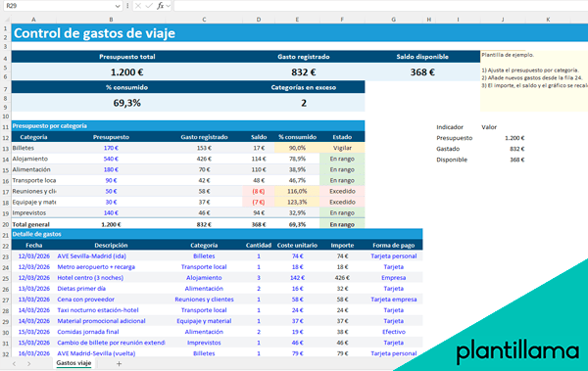Select AVE Sevilla-Madrid (ida) description cell
588x371 pixels.
point(111,256)
